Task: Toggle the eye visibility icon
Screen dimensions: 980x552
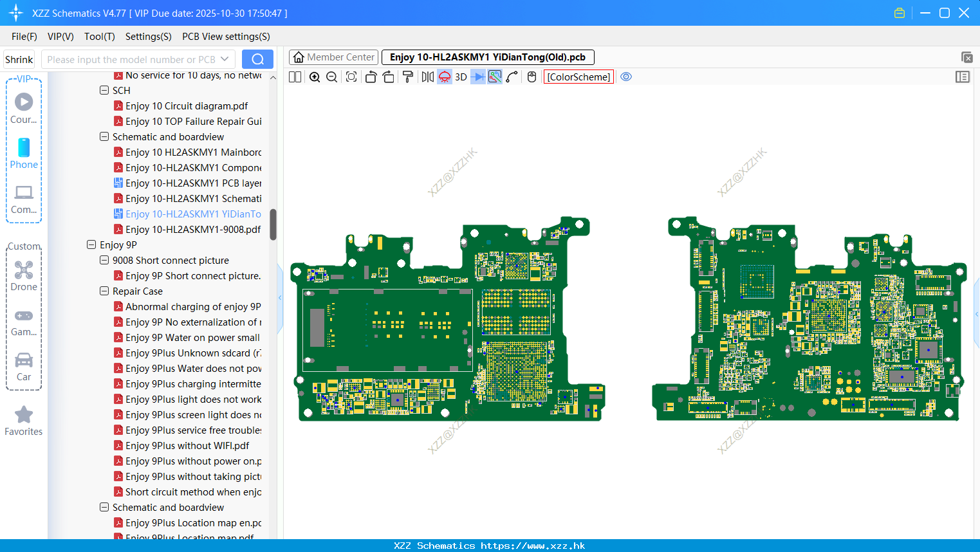Action: point(626,77)
